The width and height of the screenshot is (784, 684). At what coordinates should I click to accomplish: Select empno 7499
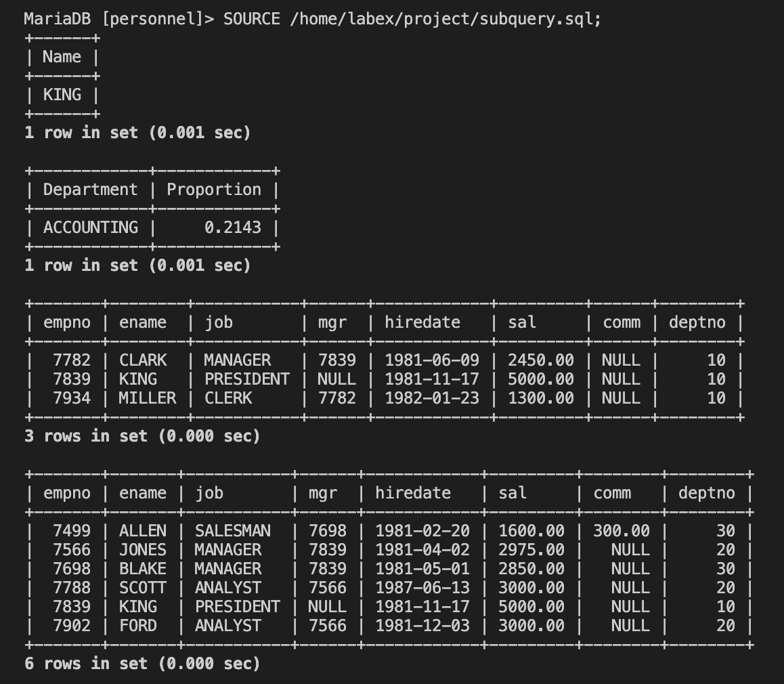[x=72, y=531]
